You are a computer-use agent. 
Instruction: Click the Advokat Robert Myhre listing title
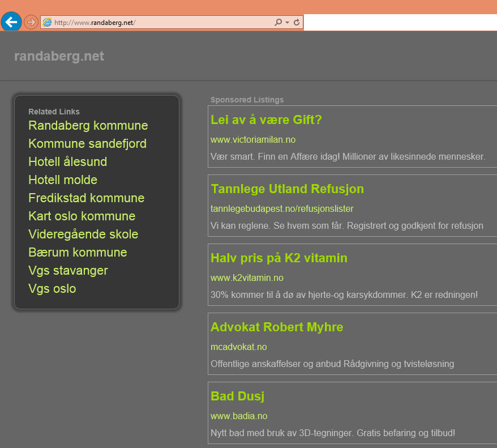tap(277, 327)
